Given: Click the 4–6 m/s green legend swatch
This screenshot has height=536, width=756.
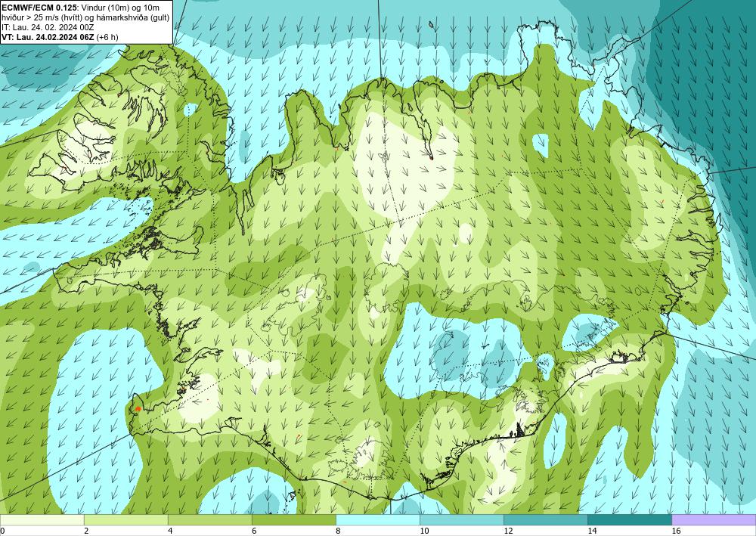Looking at the screenshot, I should pos(209,520).
